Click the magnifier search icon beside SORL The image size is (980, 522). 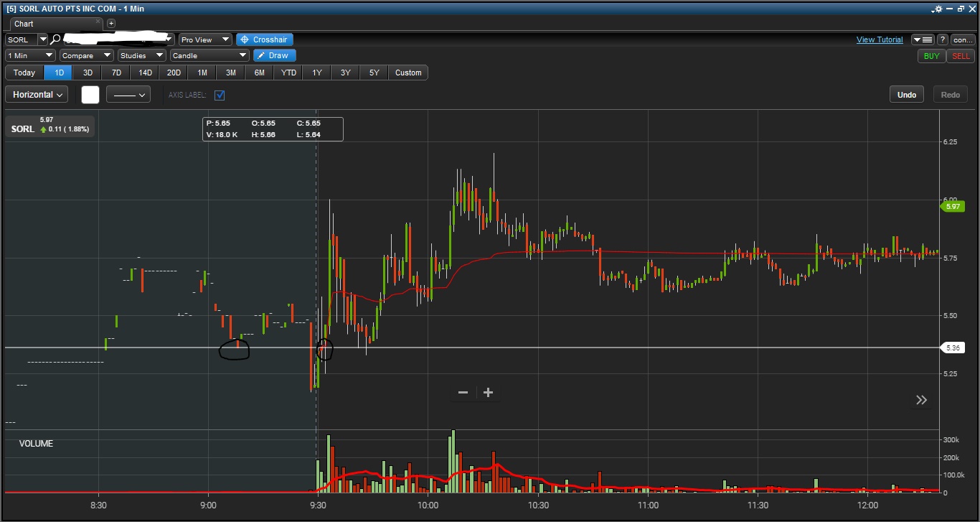click(x=55, y=39)
